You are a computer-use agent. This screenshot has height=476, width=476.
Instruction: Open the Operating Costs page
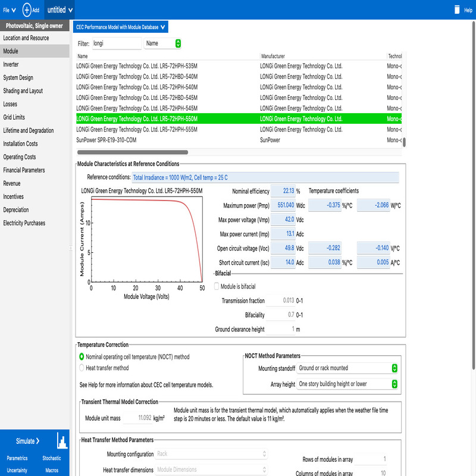(x=35, y=157)
